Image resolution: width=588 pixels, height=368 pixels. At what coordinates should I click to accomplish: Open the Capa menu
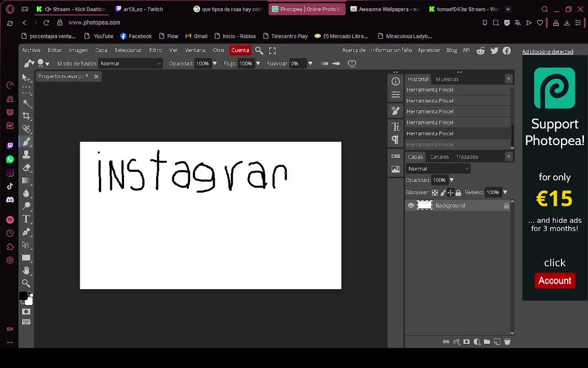(101, 50)
